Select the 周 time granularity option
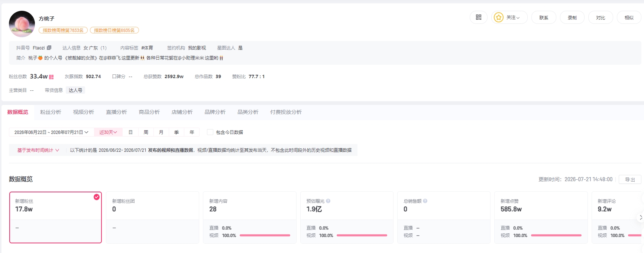 coord(146,132)
